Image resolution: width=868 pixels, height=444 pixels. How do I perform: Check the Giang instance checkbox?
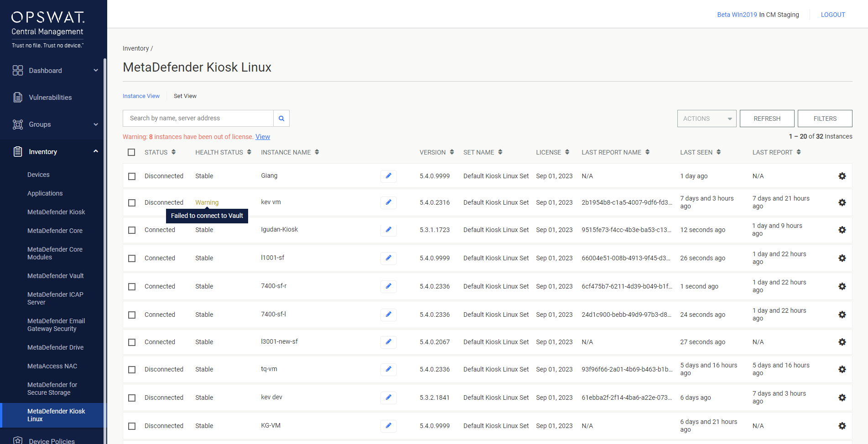pyautogui.click(x=132, y=176)
